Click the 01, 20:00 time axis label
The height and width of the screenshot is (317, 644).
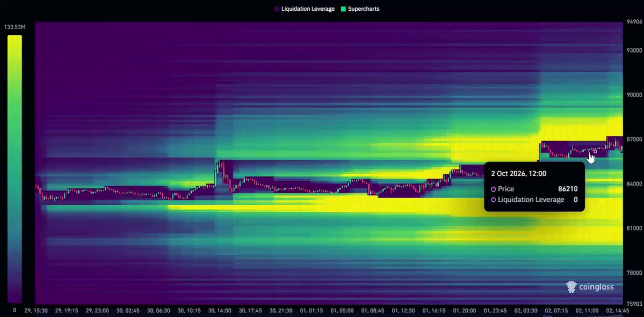point(465,311)
